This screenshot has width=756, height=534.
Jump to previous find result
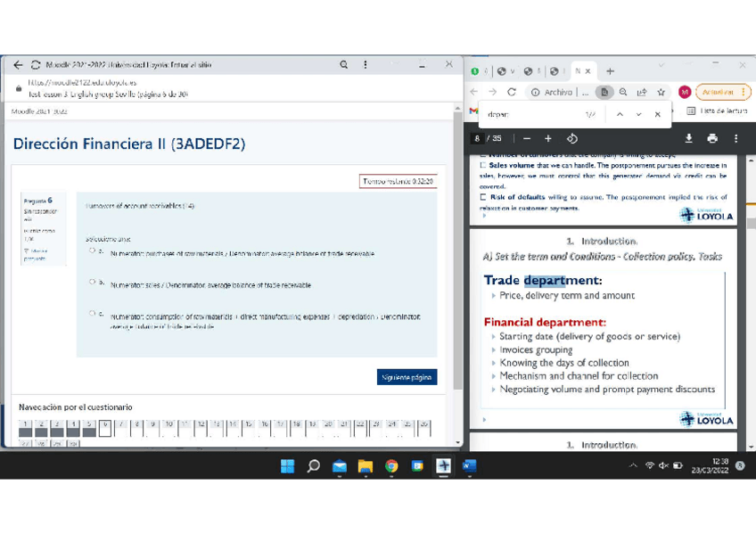[620, 115]
